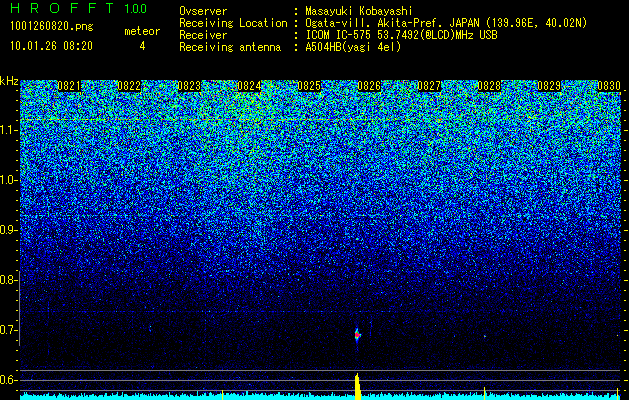This screenshot has width=629, height=400.
Task: Click the 0824 time marker
Action: point(249,86)
